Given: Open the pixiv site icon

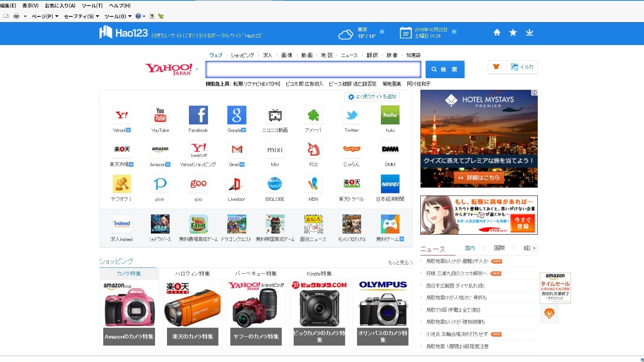Looking at the screenshot, I should [160, 184].
